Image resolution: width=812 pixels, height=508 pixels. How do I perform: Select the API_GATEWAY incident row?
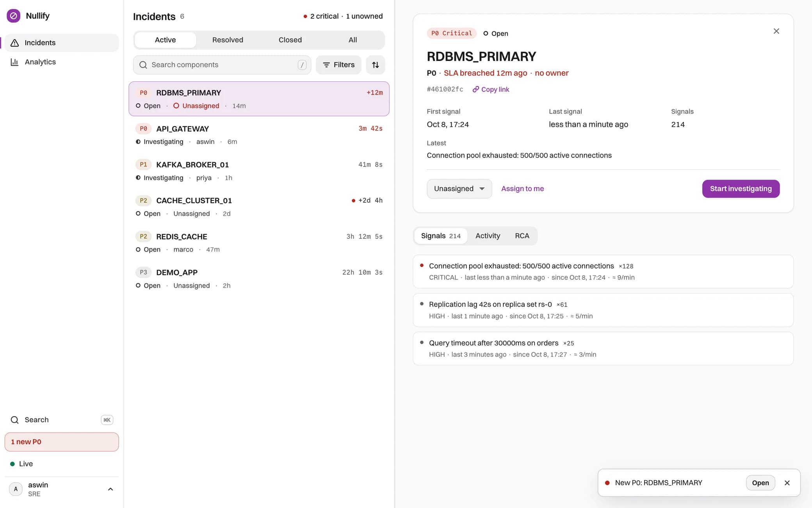(259, 135)
